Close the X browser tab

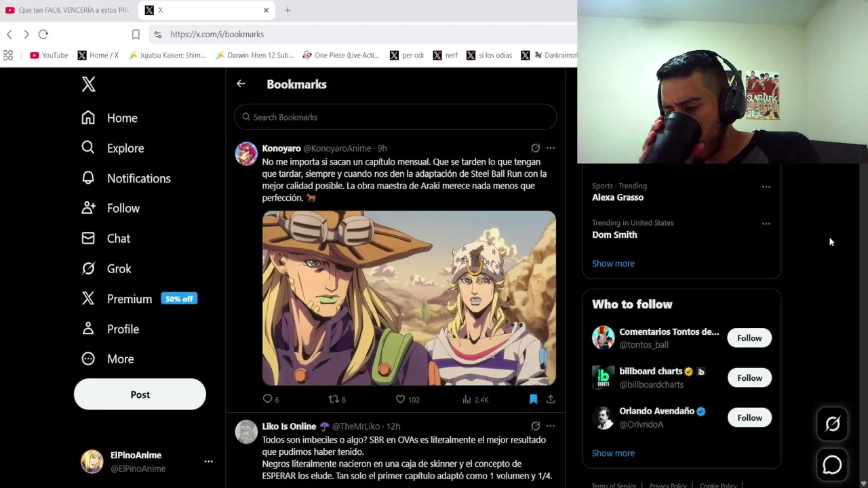pos(266,10)
